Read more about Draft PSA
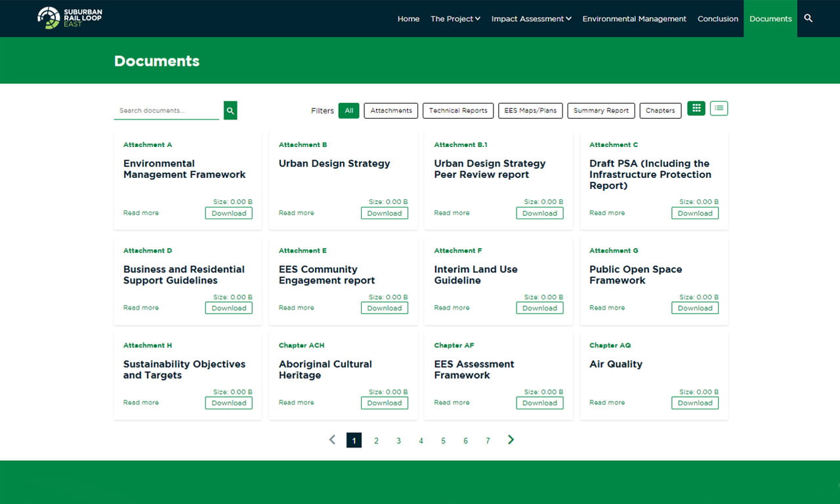The width and height of the screenshot is (840, 504). coord(607,213)
